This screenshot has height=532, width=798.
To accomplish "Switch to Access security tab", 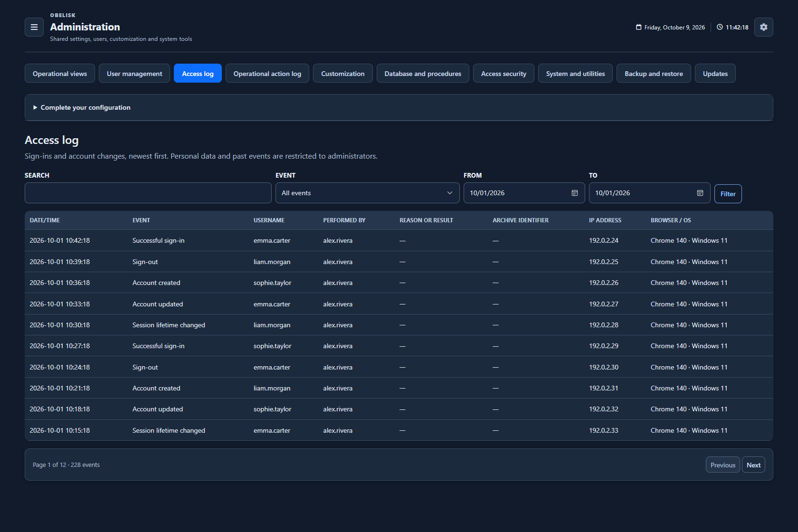I will tap(503, 73).
